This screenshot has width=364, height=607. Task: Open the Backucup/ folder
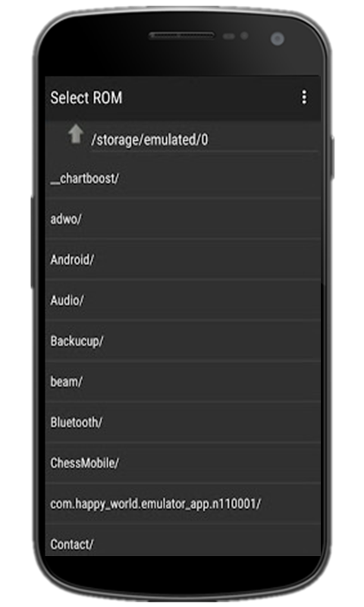[183, 341]
